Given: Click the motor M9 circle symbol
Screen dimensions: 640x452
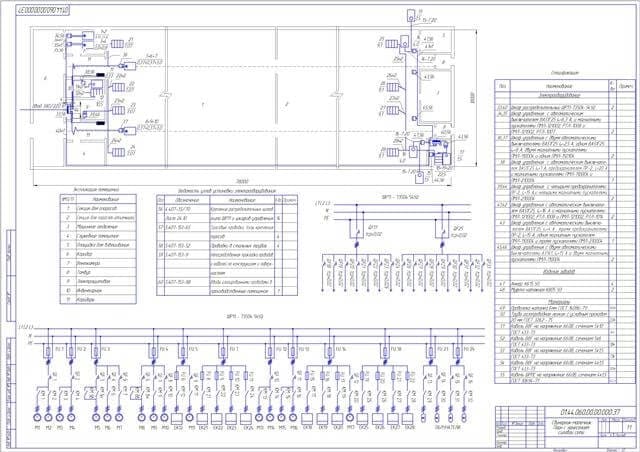Looking at the screenshot, I should [153, 417].
